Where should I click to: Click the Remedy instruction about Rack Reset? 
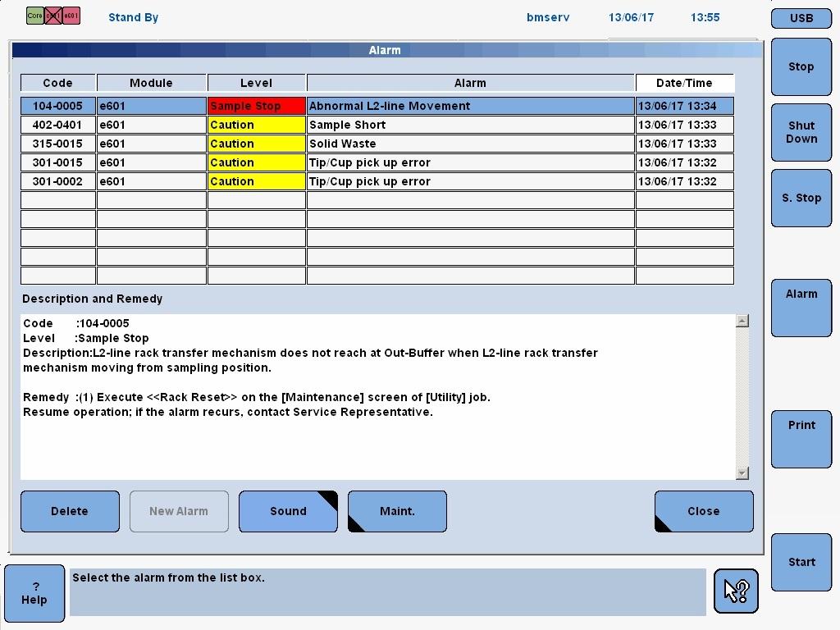(x=257, y=398)
